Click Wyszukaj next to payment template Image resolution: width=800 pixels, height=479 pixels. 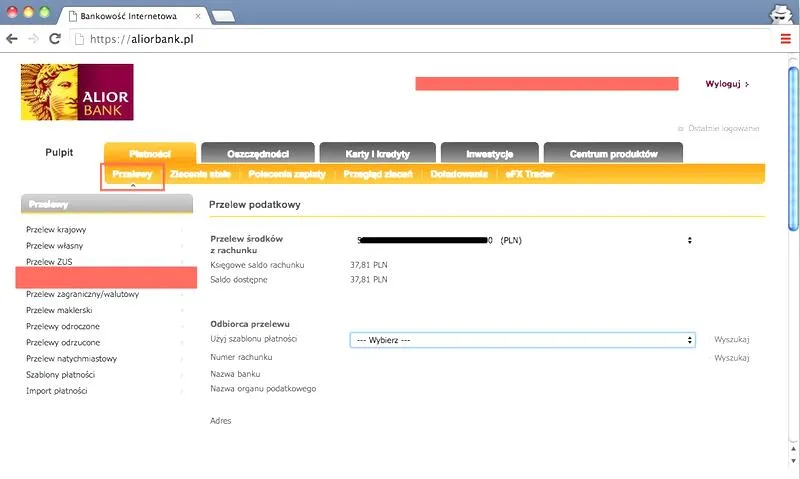click(x=732, y=340)
